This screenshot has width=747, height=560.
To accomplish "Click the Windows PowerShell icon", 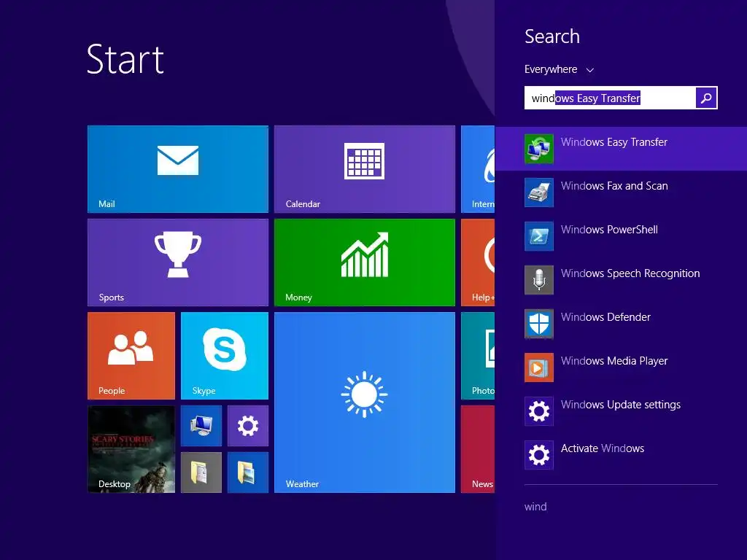I will tap(539, 236).
